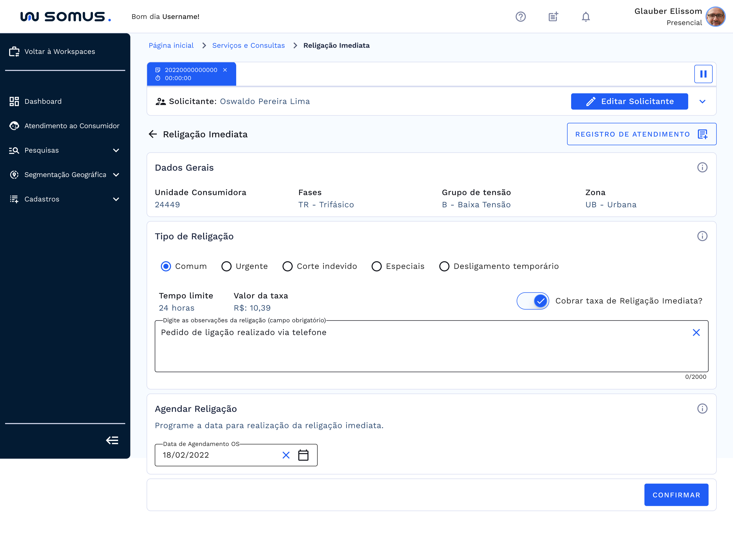Open the calendar date picker icon
The height and width of the screenshot is (560, 733).
coord(303,455)
